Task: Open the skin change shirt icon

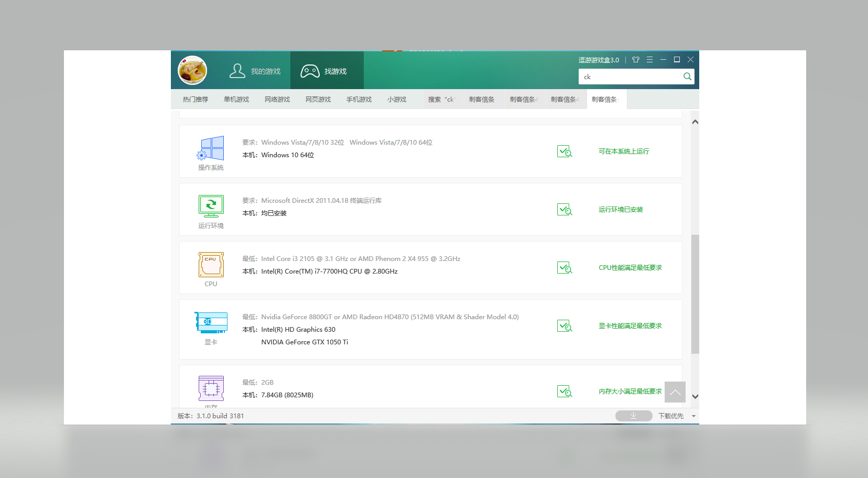Action: pyautogui.click(x=636, y=60)
